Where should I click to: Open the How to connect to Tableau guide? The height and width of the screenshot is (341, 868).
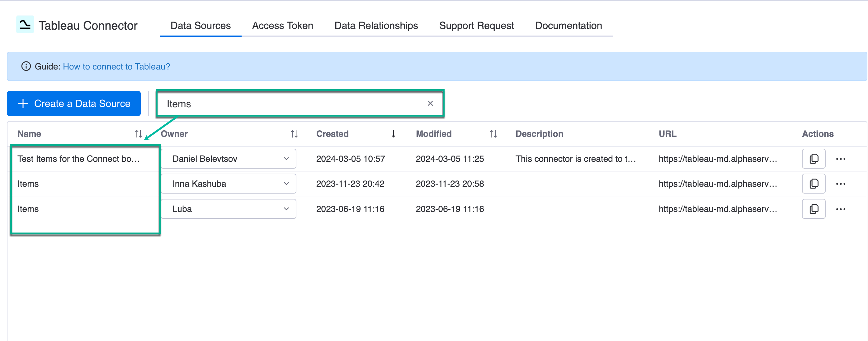click(x=116, y=66)
